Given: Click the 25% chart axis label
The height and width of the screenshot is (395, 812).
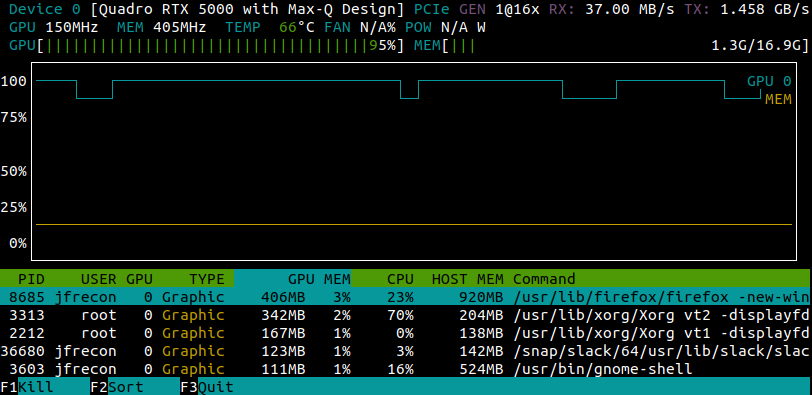Looking at the screenshot, I should [x=13, y=208].
